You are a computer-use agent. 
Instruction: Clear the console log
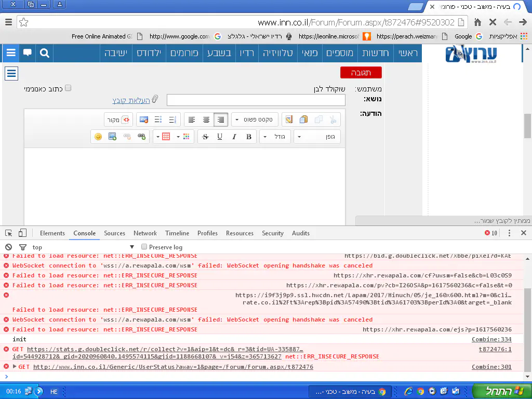point(8,247)
